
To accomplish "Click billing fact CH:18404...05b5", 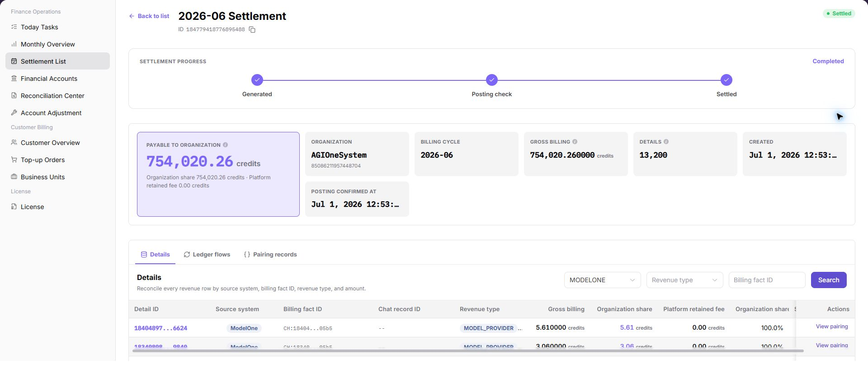I will tap(307, 328).
